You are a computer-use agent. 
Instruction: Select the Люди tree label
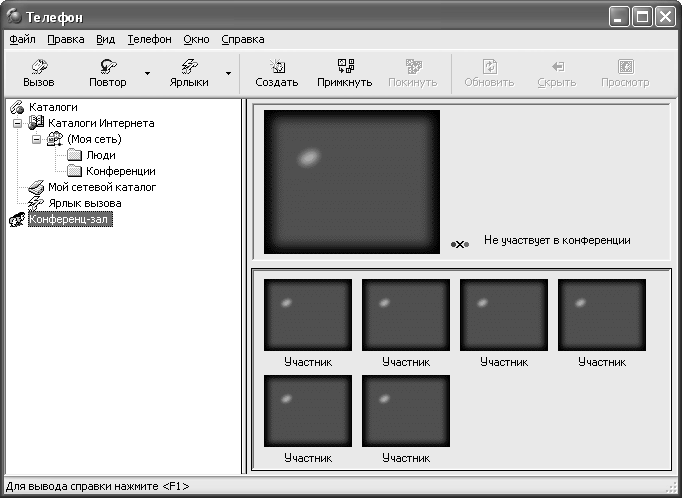point(101,155)
